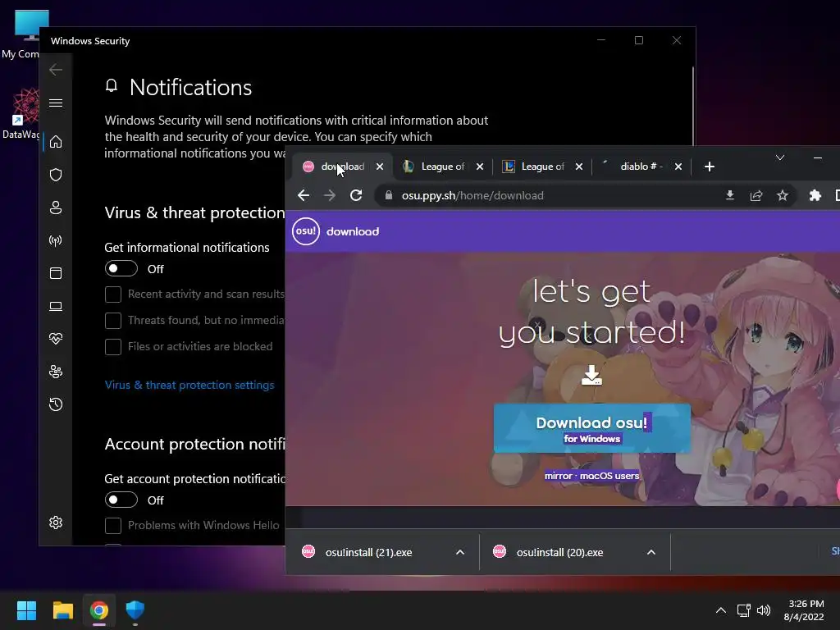This screenshot has width=840, height=630.
Task: Close the second League of tab
Action: pyautogui.click(x=579, y=167)
